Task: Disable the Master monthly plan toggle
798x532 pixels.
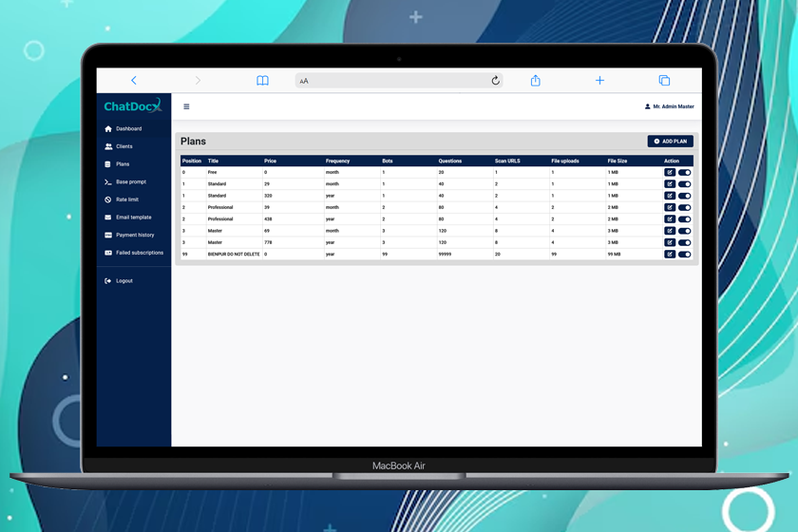Action: click(684, 231)
